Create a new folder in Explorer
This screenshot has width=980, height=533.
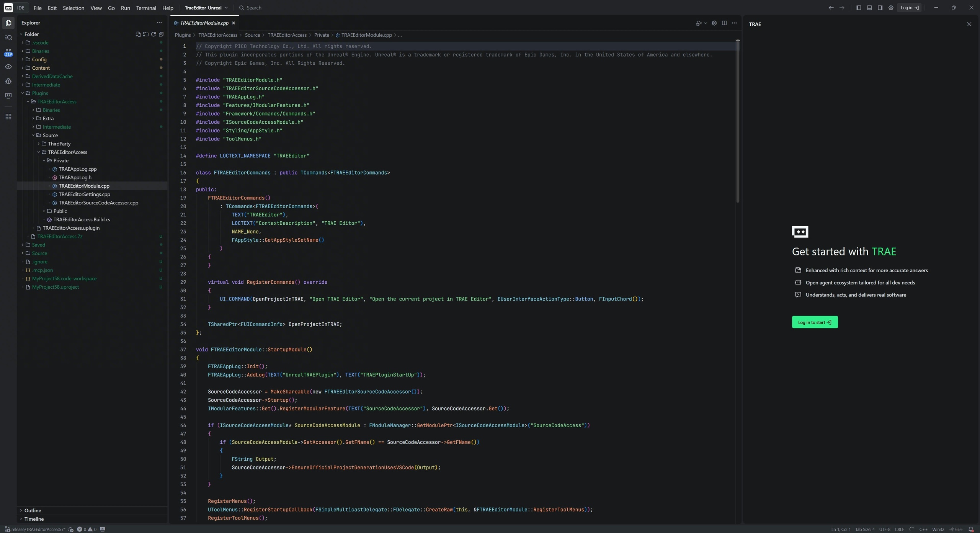146,34
